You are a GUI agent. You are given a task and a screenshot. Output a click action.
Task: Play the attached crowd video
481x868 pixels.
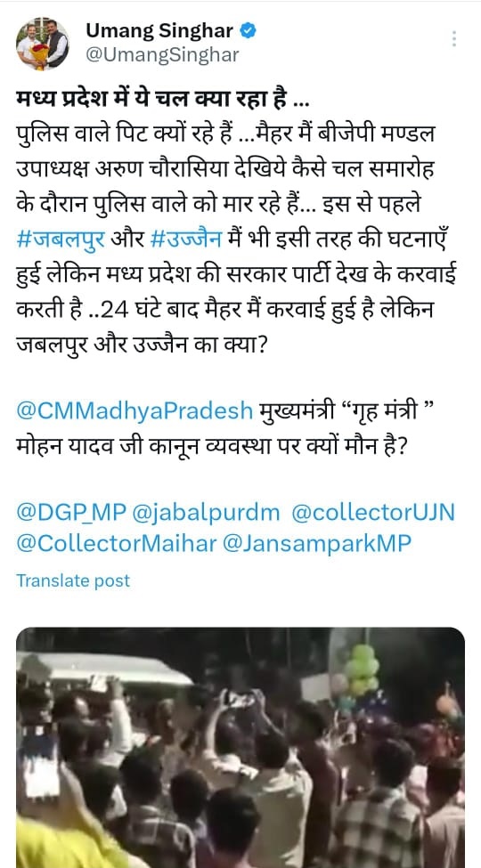tap(240, 747)
